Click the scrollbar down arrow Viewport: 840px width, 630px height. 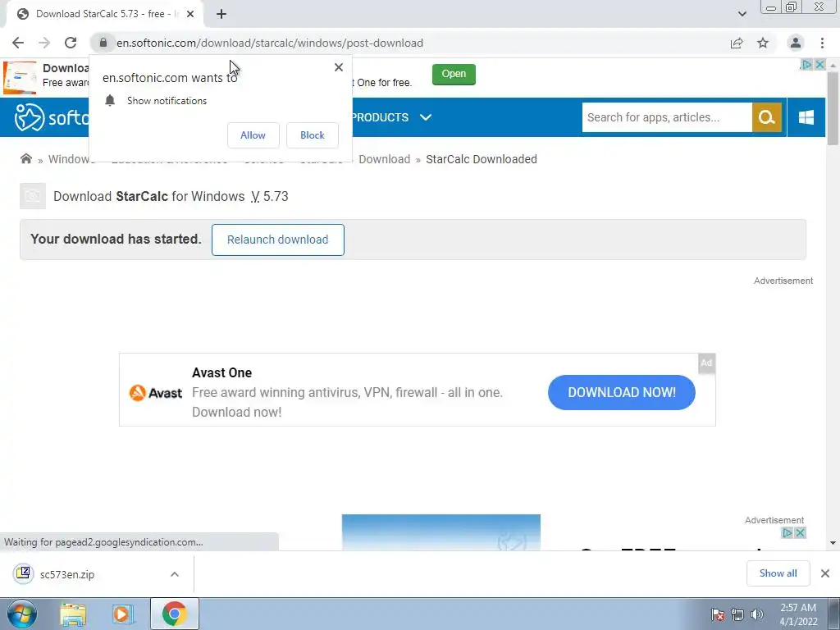(x=833, y=543)
